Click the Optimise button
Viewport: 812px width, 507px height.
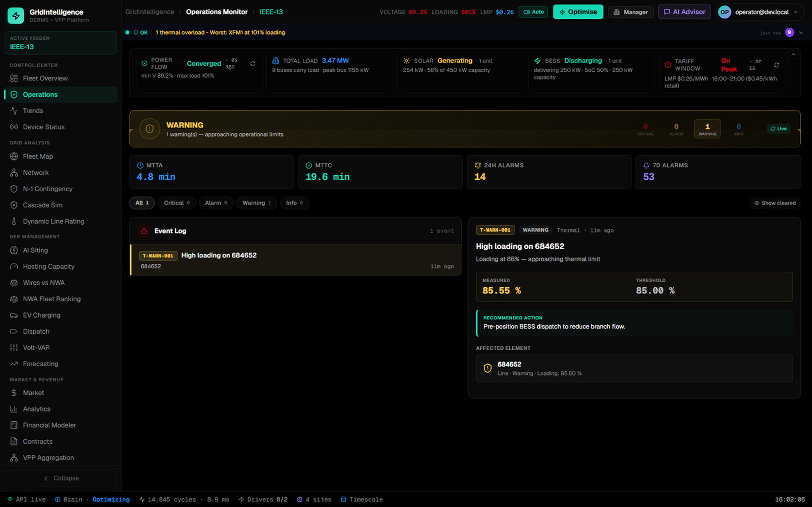tap(578, 12)
